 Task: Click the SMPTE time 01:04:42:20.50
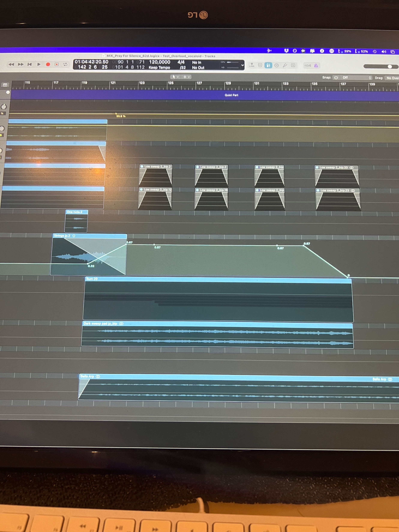pyautogui.click(x=91, y=62)
